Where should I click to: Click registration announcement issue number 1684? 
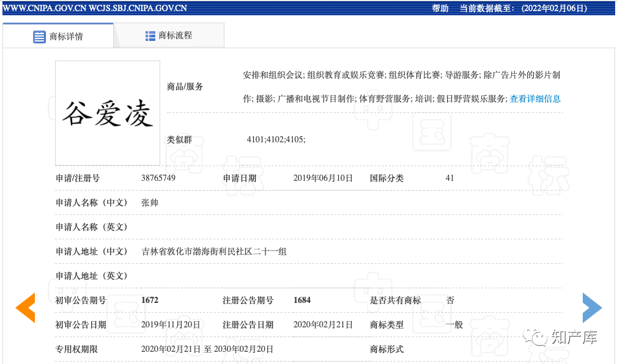302,300
